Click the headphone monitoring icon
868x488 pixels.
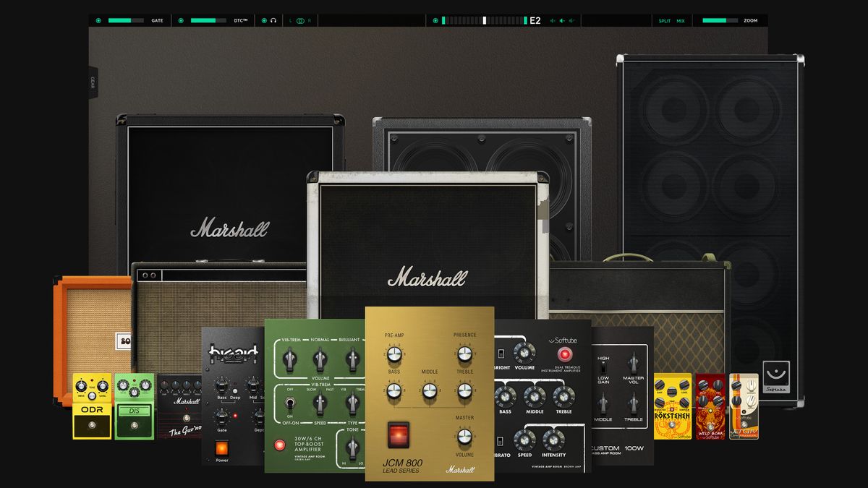point(273,20)
